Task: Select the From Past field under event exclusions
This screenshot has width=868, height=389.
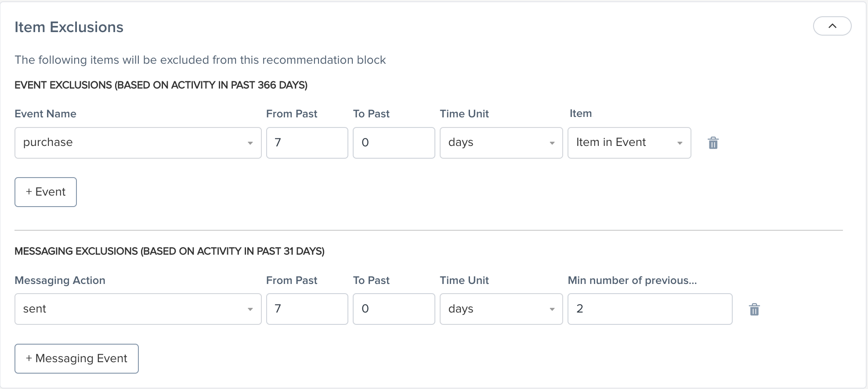Action: [x=307, y=143]
